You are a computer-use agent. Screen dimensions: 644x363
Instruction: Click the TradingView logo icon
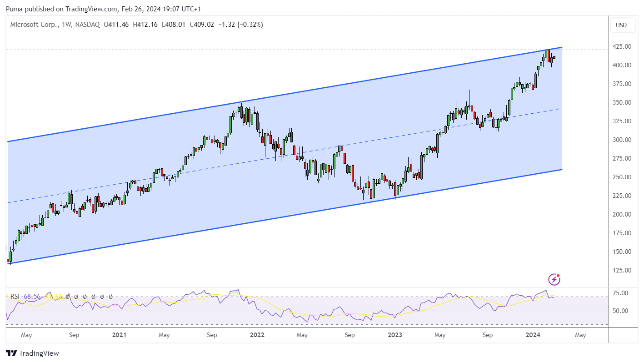11,353
